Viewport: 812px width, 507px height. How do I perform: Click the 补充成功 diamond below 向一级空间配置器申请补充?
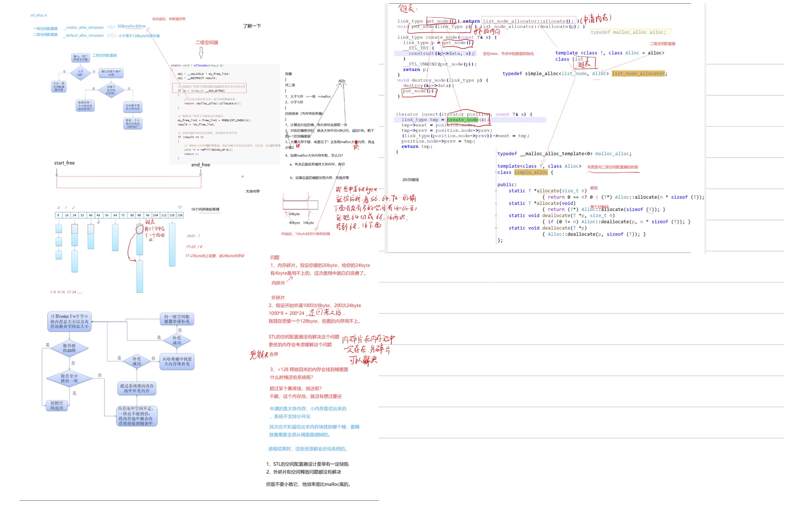coord(177,340)
